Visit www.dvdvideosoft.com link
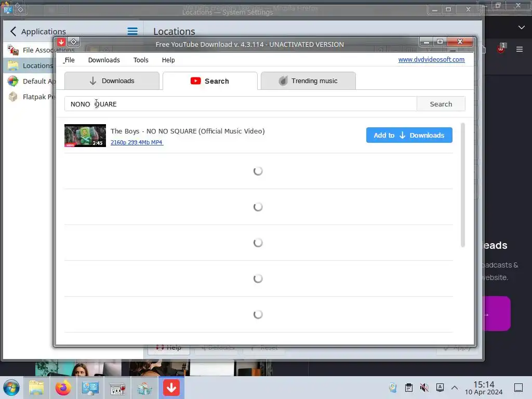 point(431,59)
